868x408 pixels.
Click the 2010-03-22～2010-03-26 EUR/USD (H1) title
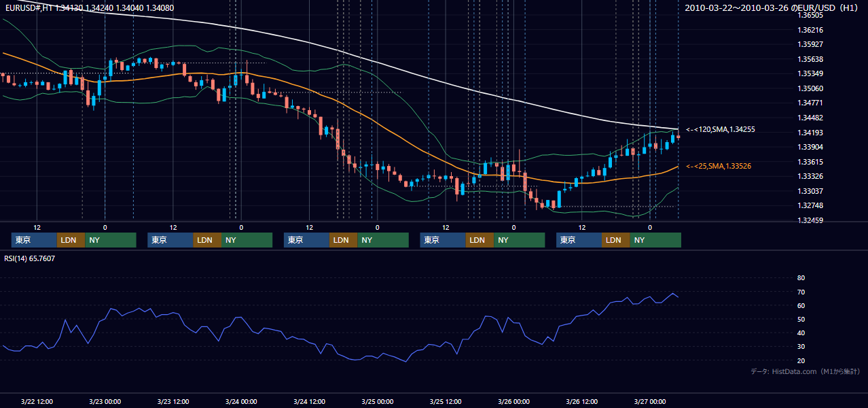[772, 8]
